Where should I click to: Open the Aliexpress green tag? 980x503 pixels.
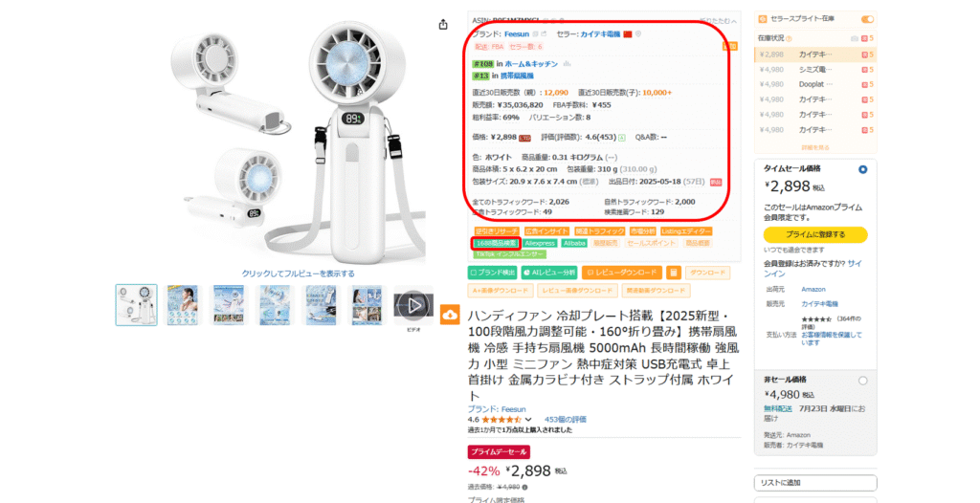click(540, 243)
